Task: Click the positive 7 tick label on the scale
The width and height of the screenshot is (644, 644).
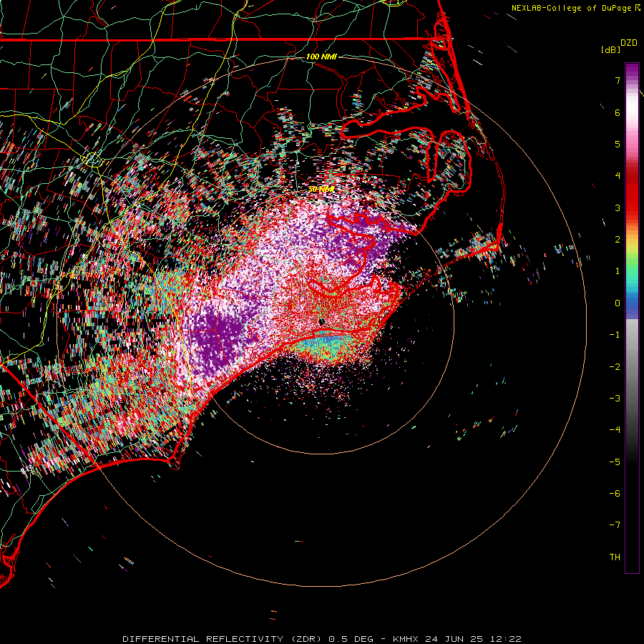Action: coord(618,80)
